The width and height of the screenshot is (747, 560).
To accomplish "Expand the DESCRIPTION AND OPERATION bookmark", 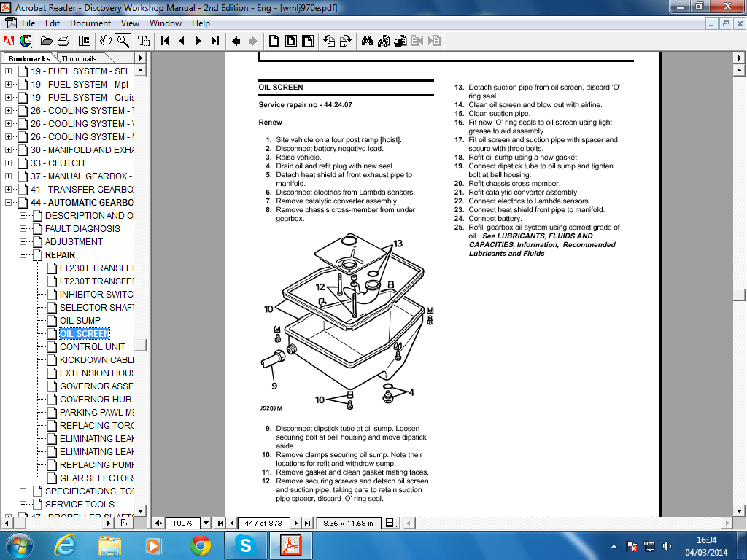I will tap(23, 216).
